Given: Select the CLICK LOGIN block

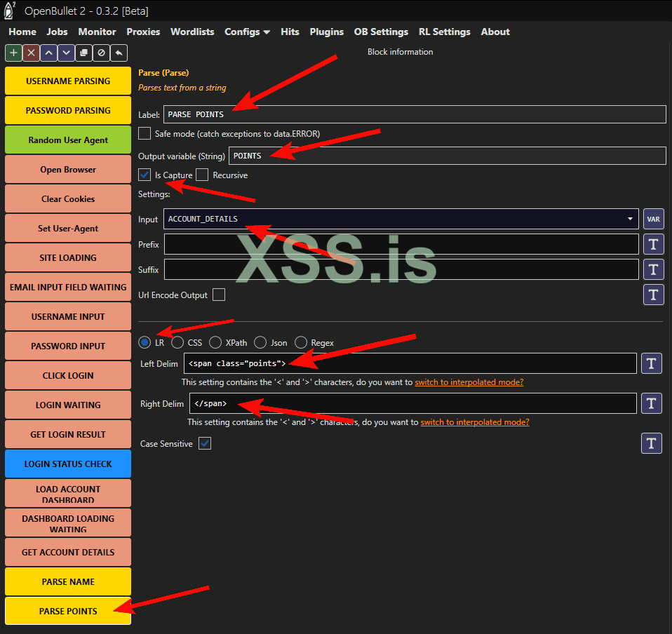Looking at the screenshot, I should (x=68, y=376).
